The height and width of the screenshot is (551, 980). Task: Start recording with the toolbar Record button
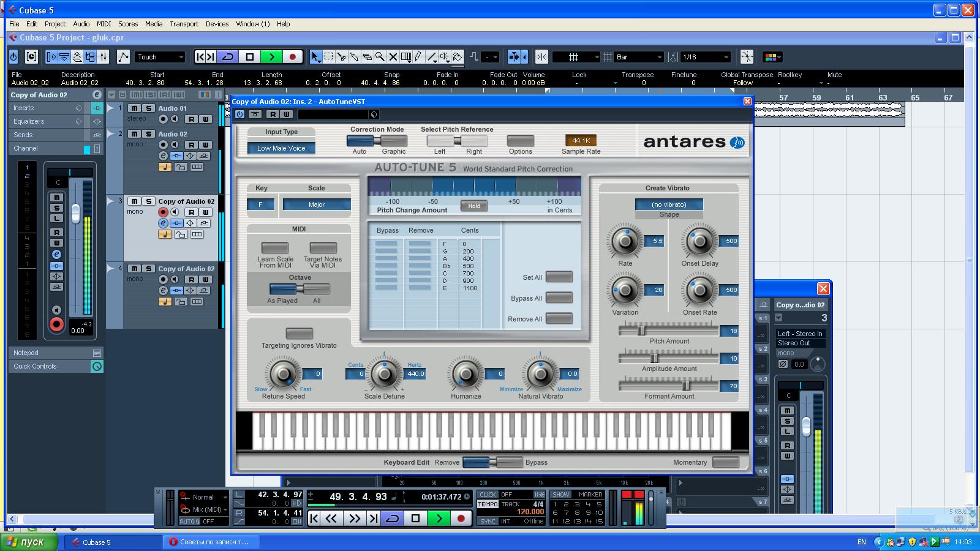point(292,57)
